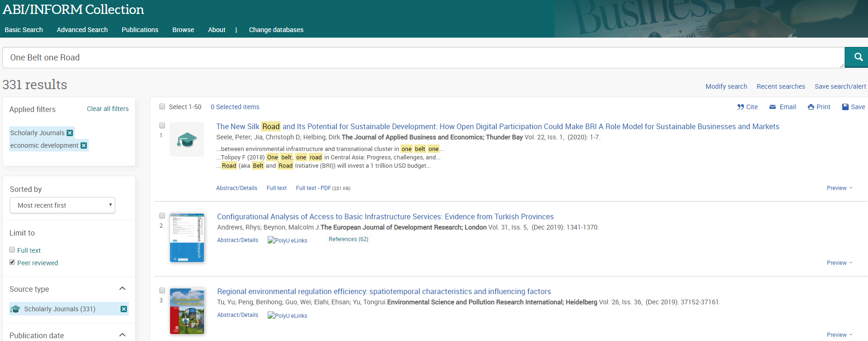Focus the search box containing One Belt one Road
This screenshot has height=341, width=868.
423,57
